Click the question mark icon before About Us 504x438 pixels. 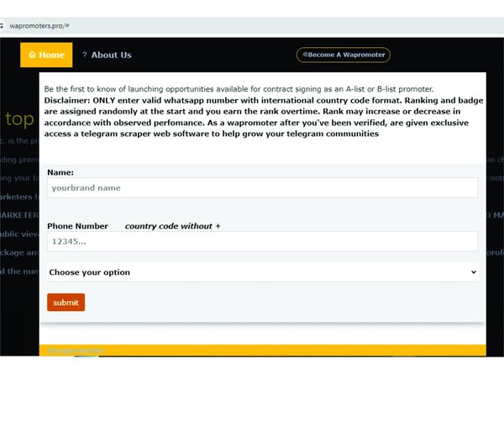(85, 55)
